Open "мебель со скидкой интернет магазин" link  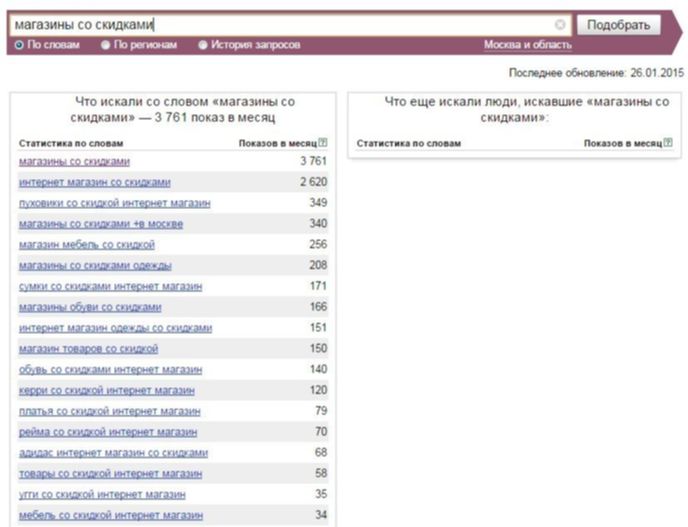pos(111,515)
